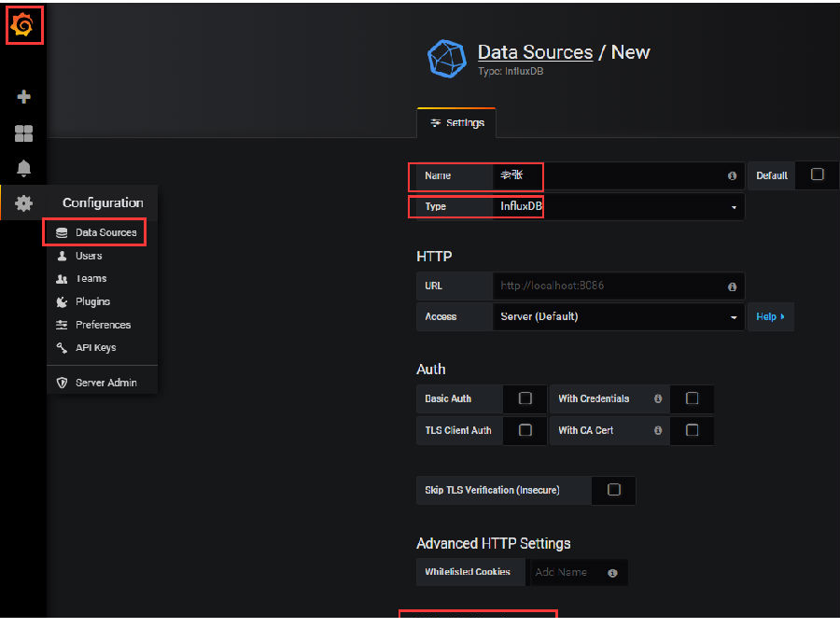Open the Create plus icon menu

pos(24,97)
